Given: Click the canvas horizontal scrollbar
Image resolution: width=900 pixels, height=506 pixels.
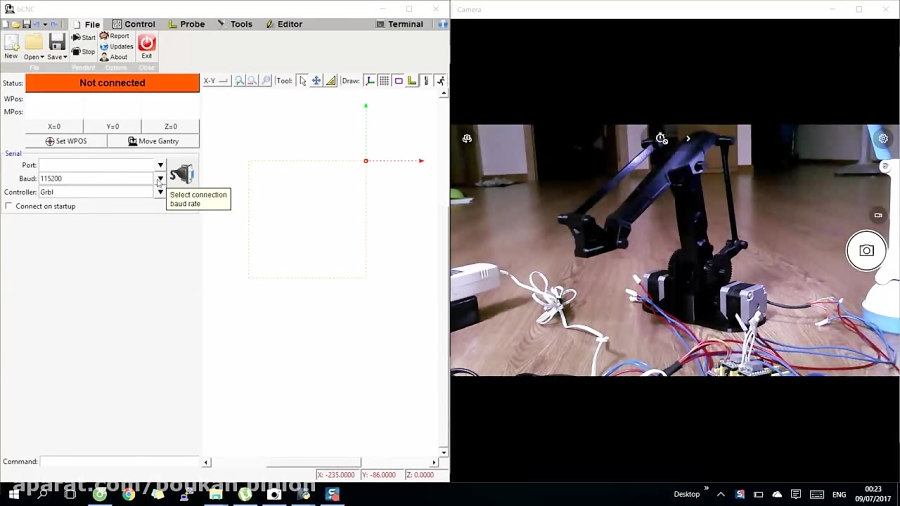Looking at the screenshot, I should tap(313, 462).
